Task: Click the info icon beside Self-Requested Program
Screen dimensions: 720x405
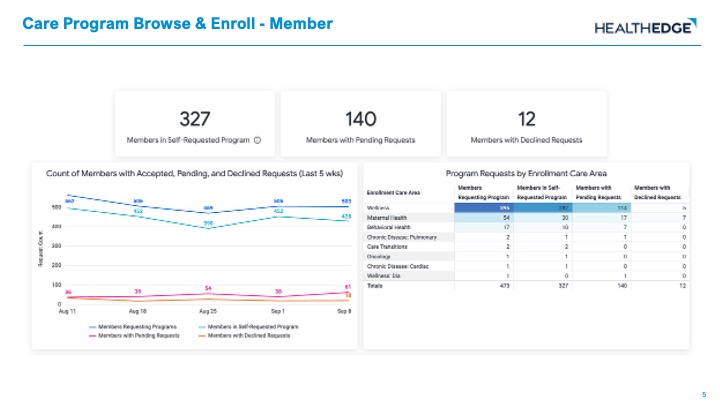Action: click(258, 141)
